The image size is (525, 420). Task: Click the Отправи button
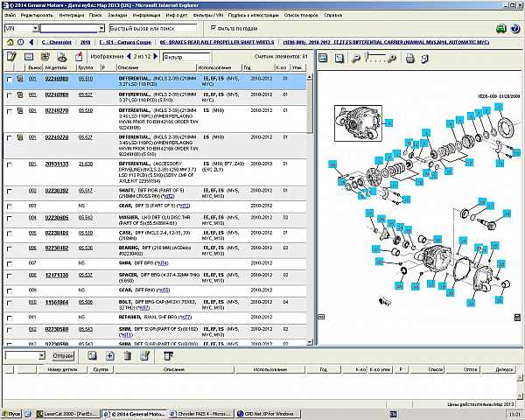click(64, 356)
